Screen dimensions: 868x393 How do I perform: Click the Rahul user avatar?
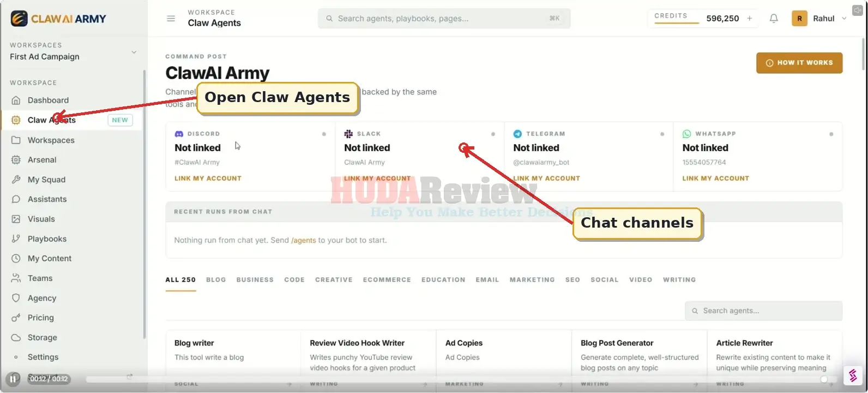(x=799, y=19)
